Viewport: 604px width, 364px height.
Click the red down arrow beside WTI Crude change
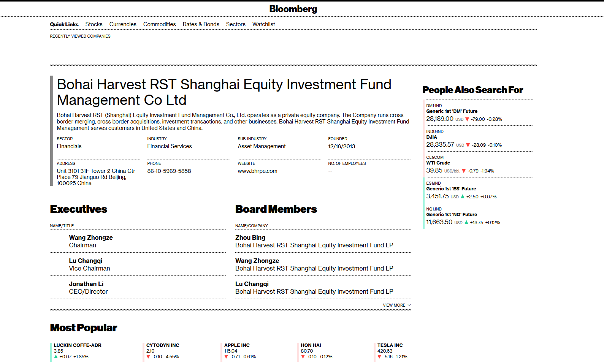tap(464, 171)
